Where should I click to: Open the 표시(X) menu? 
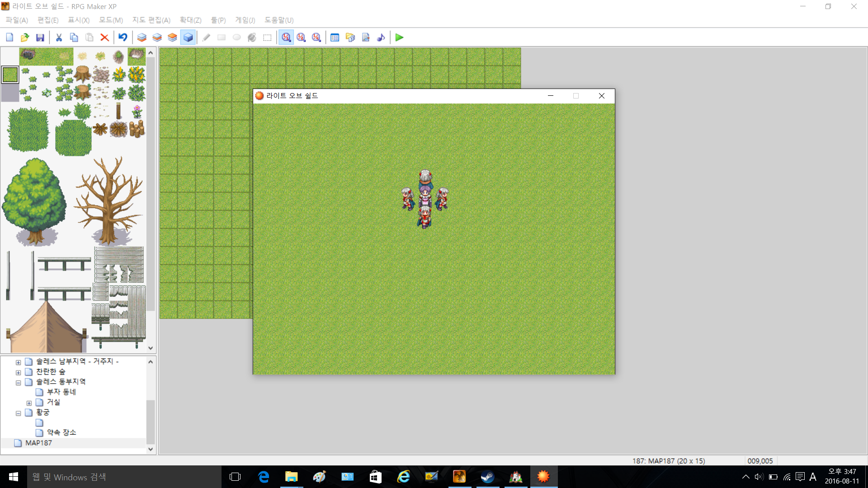click(x=79, y=20)
